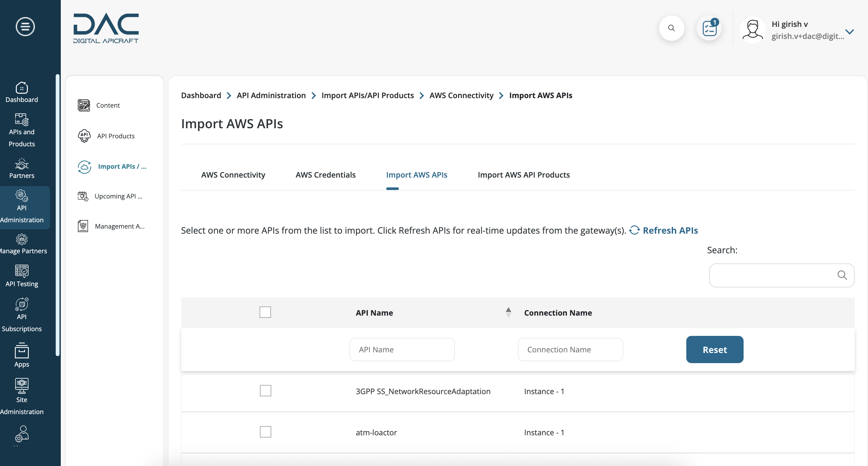This screenshot has width=868, height=466.
Task: Click the Connection Name column header
Action: 558,313
